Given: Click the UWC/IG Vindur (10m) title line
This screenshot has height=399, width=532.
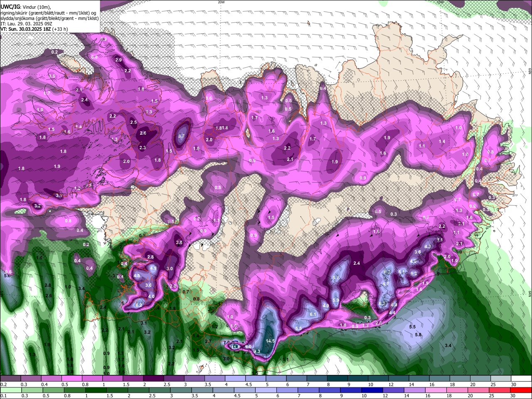Looking at the screenshot, I should pos(26,7).
